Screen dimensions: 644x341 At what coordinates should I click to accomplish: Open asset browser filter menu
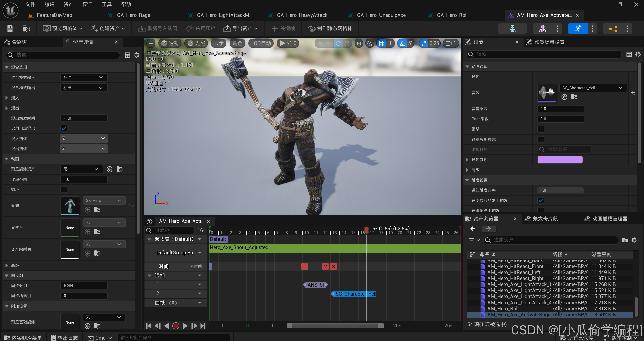(474, 240)
